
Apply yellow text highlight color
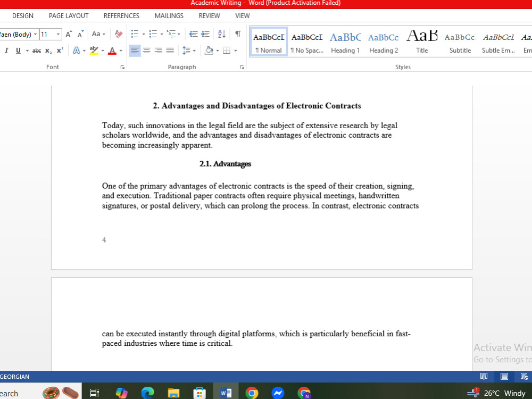coord(94,51)
